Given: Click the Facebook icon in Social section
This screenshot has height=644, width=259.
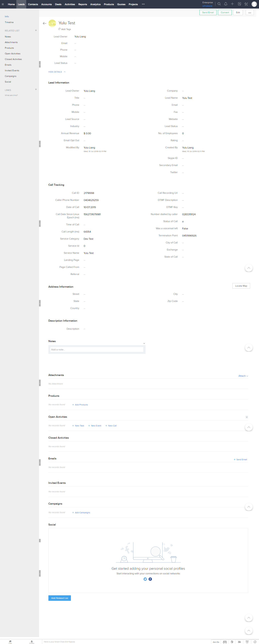Looking at the screenshot, I should pyautogui.click(x=150, y=579).
